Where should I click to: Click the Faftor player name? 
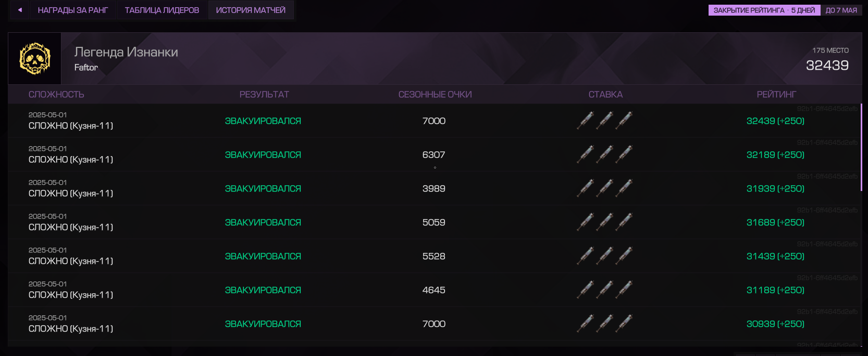point(86,67)
